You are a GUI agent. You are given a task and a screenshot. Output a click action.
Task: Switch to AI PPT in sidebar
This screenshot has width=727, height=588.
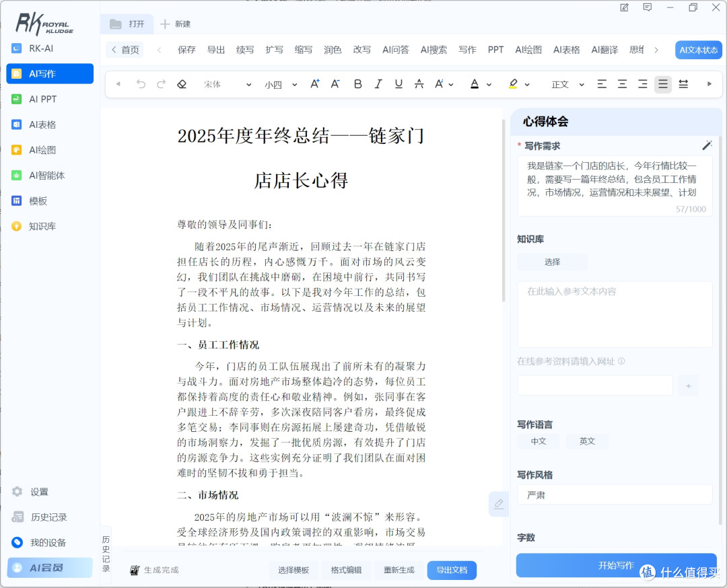(x=50, y=99)
